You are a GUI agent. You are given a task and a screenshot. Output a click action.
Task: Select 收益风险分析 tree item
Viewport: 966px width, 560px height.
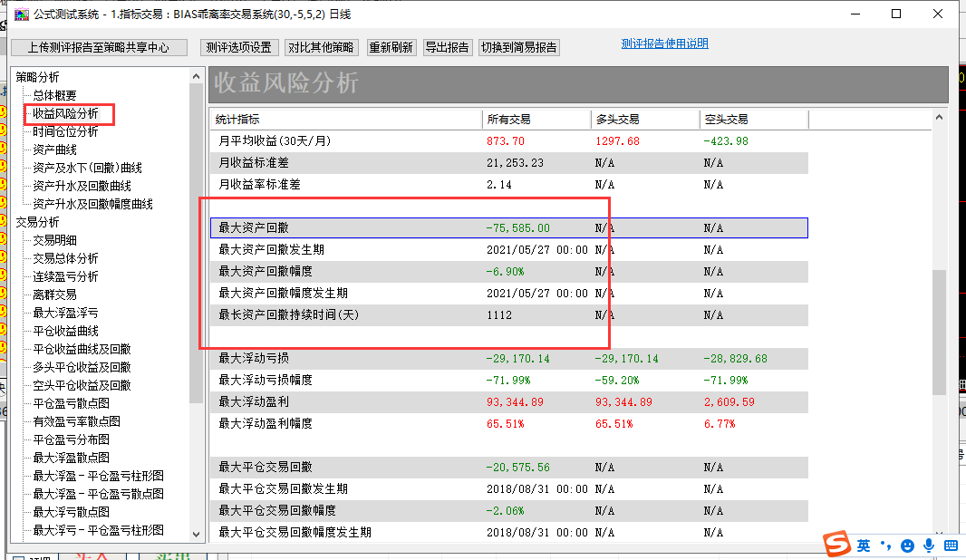(x=65, y=113)
